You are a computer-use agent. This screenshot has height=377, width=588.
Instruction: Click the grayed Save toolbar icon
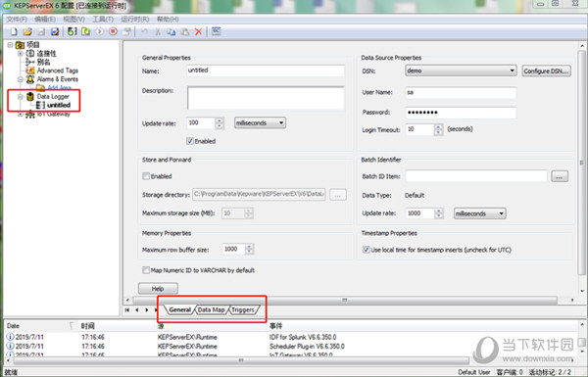click(x=41, y=32)
